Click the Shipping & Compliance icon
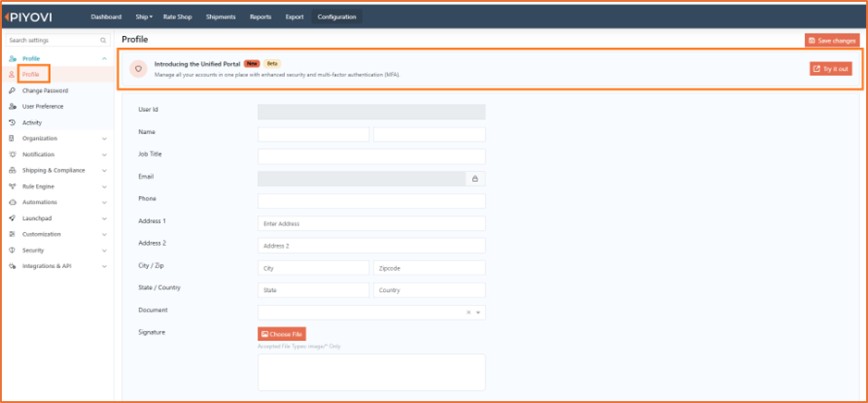Screen dimensions: 868x403 coord(12,170)
